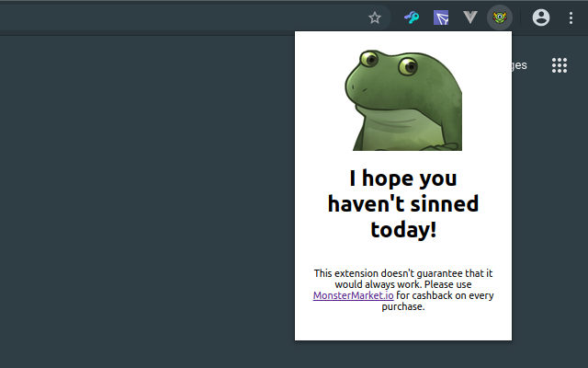The width and height of the screenshot is (588, 368).
Task: Bookmark this page with the star icon
Action: [375, 17]
